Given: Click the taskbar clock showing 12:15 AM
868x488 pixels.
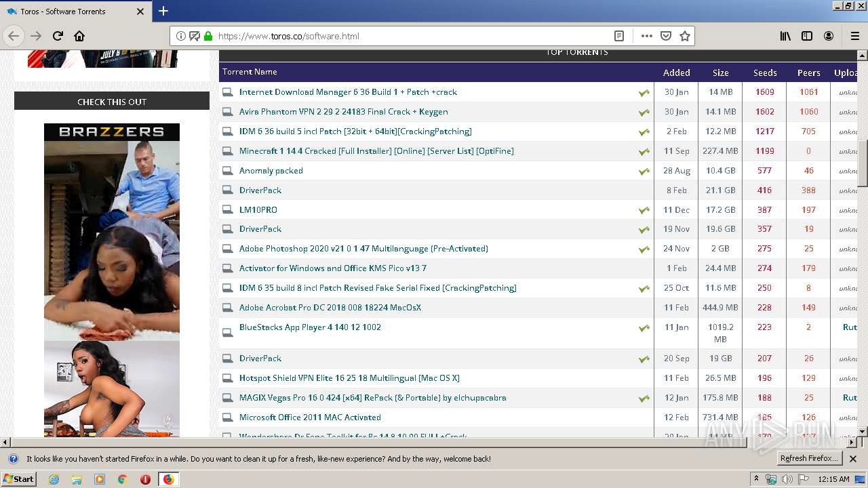Looking at the screenshot, I should [833, 479].
